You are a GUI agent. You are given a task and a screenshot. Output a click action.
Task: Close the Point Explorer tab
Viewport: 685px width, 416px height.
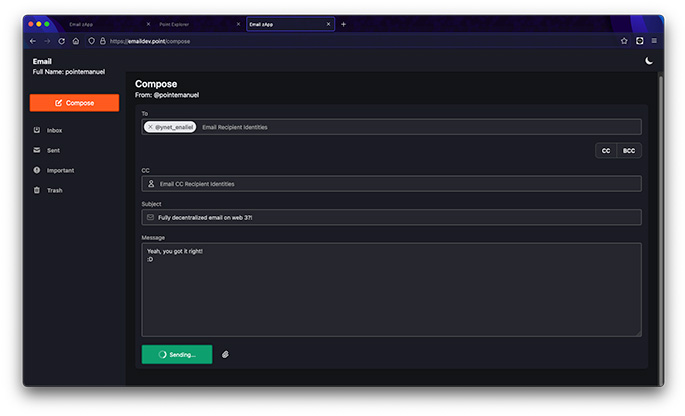(238, 24)
